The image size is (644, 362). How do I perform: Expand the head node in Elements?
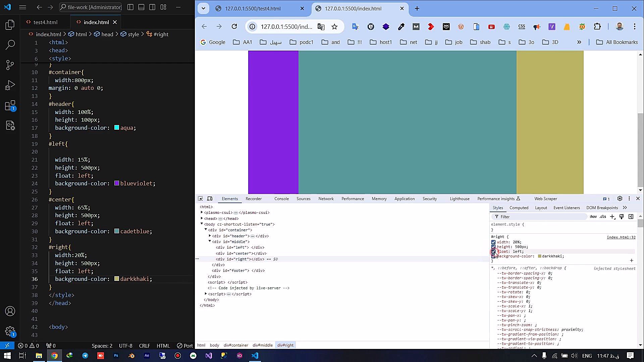coord(202,218)
